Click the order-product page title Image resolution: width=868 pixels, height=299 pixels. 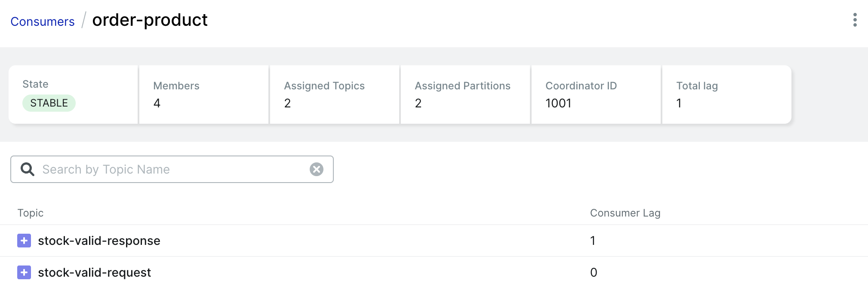[x=150, y=20]
